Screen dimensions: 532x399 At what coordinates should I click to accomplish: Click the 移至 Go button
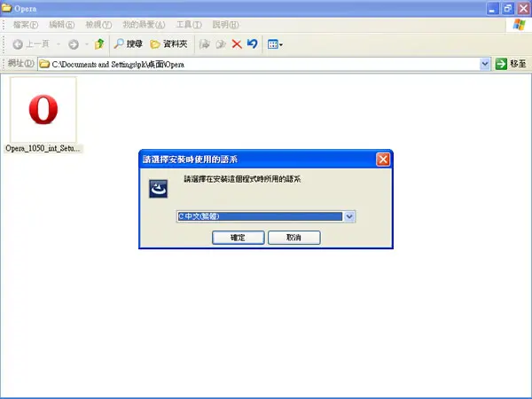[x=511, y=64]
